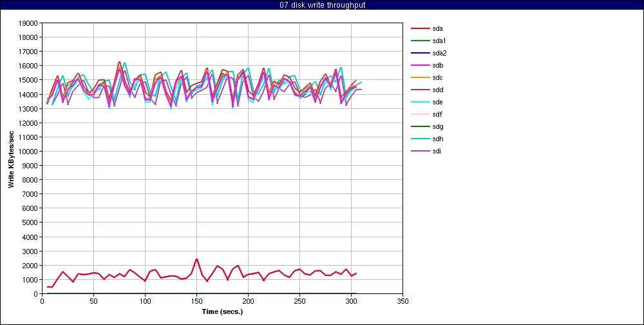
Task: Click the cyan sde legend color line
Action: pos(420,102)
